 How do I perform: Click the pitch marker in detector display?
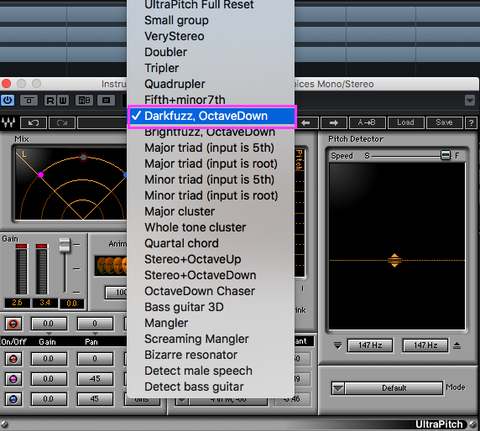click(395, 260)
